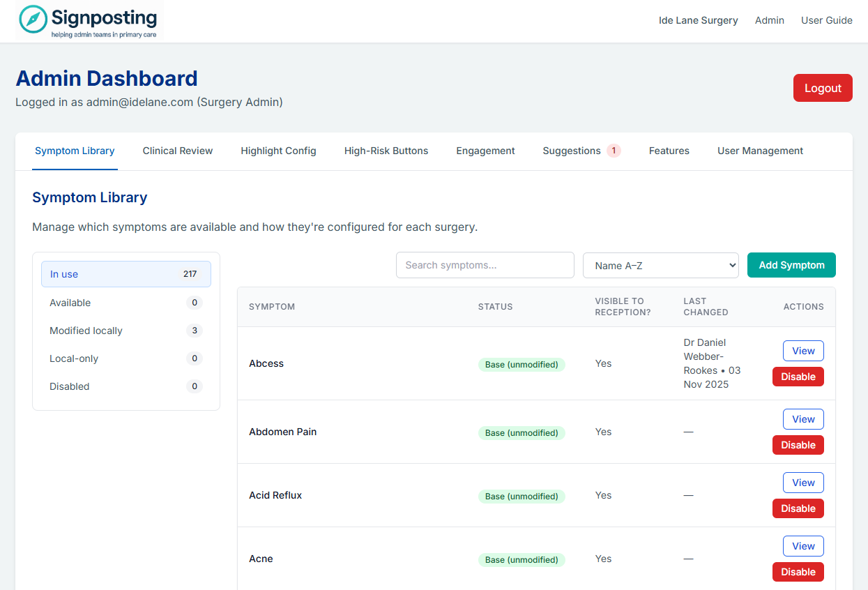Open the Suggestions tab

click(572, 151)
